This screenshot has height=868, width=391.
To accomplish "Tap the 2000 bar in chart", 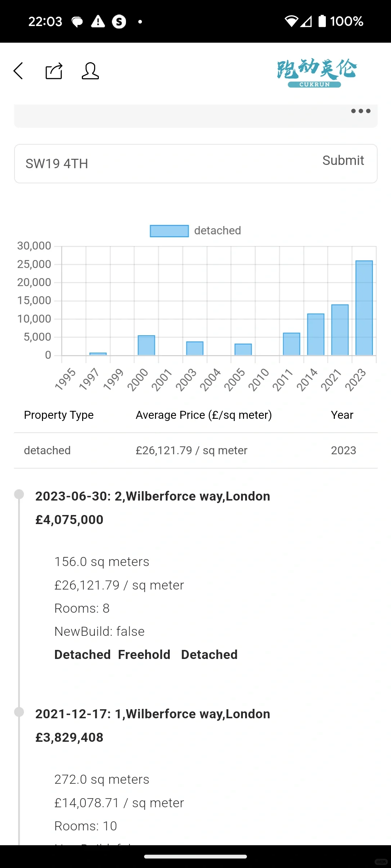I will pyautogui.click(x=146, y=345).
